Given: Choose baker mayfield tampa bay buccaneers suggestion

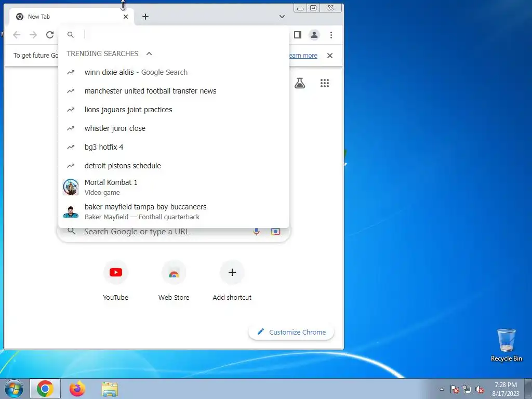Looking at the screenshot, I should 174,212.
